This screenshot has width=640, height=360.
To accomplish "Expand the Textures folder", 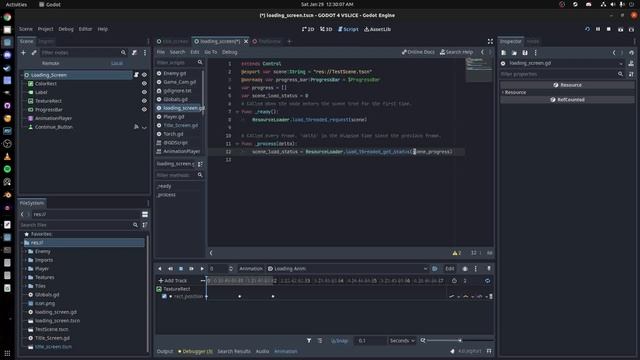I will (x=25, y=277).
